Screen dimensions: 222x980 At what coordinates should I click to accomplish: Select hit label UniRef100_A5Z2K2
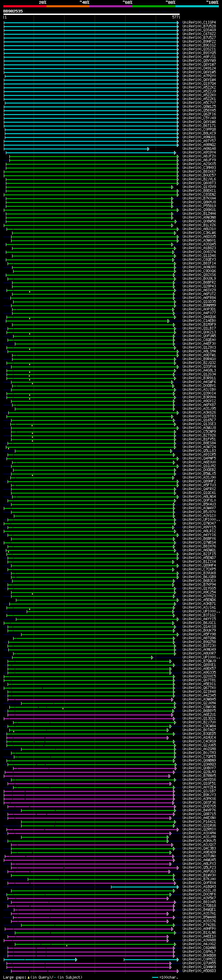pyautogui.click(x=199, y=88)
